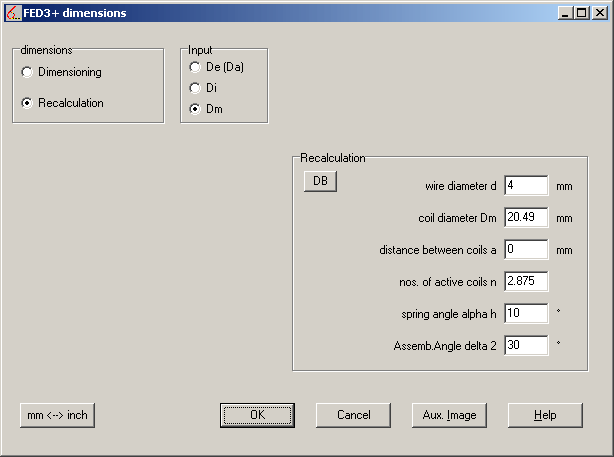Focus the Assemb. Angle delta 2 field
This screenshot has width=614, height=457.
pos(526,346)
